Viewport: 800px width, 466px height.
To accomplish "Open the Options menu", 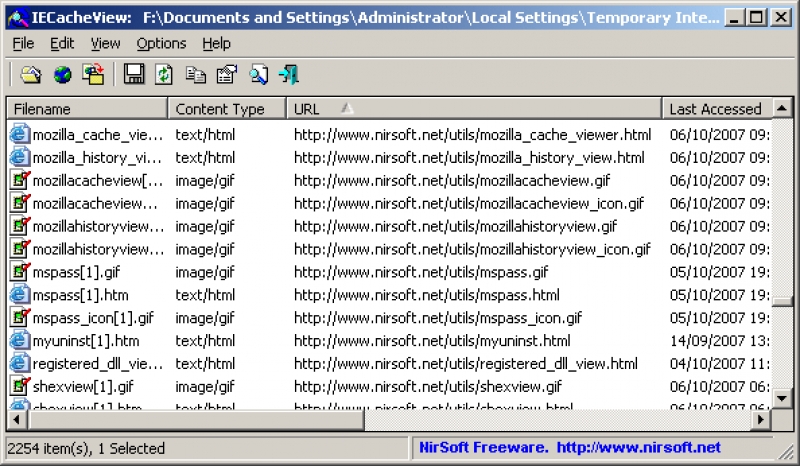I will (161, 43).
